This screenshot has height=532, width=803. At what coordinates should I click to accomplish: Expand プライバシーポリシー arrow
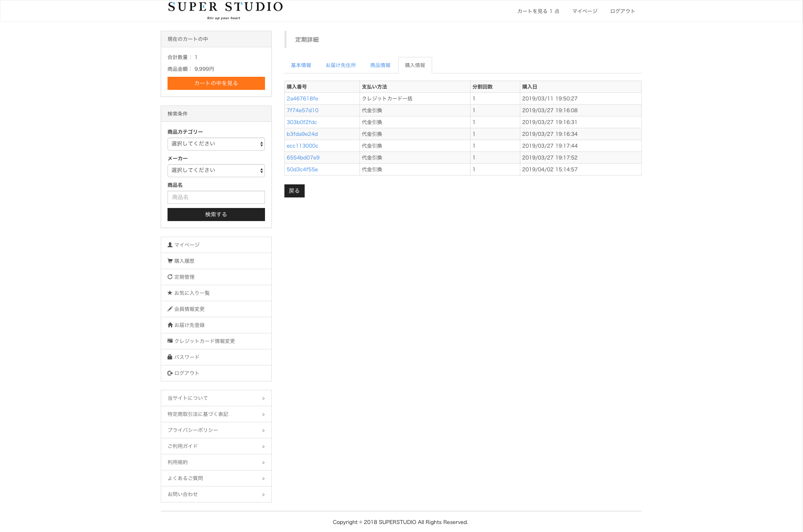point(263,430)
